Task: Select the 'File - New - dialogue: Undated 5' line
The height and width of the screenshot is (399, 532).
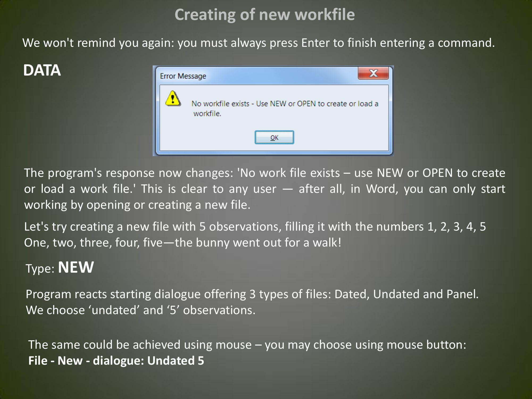Action: (x=116, y=361)
